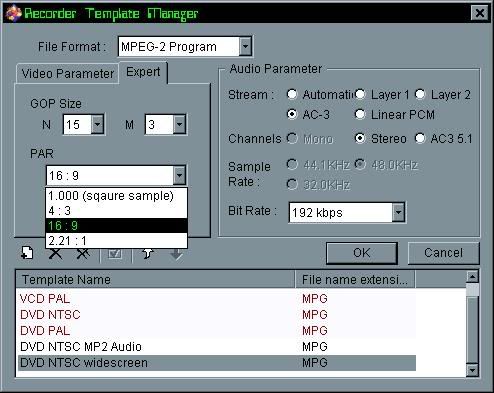
Task: Select VCD PAL template row
Action: click(217, 298)
